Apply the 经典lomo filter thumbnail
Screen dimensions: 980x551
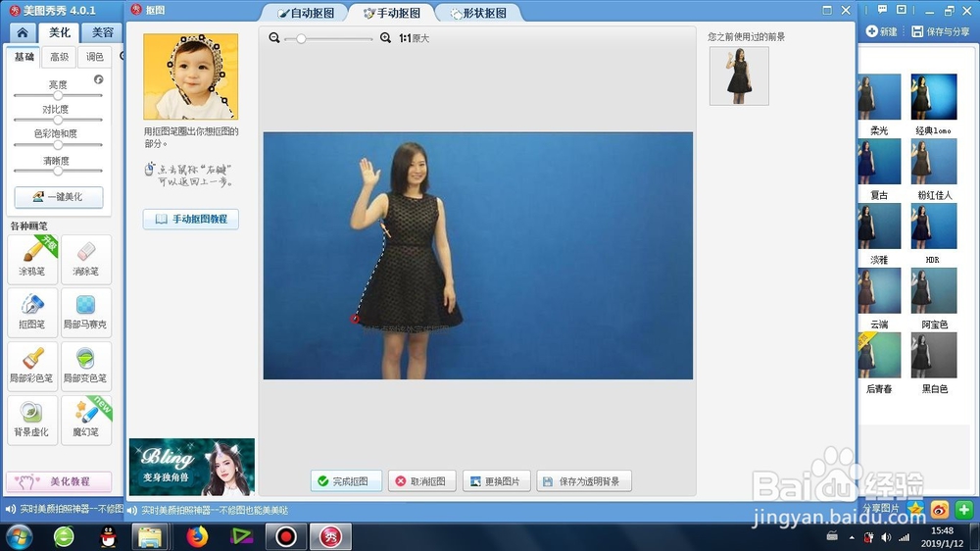[934, 97]
